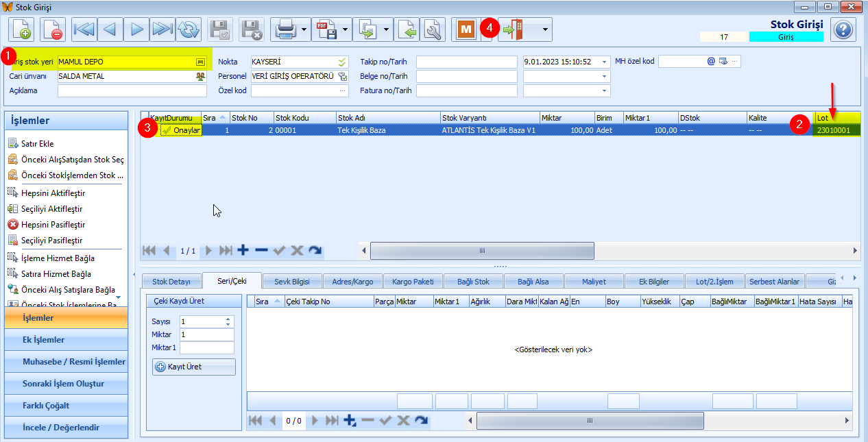868x442 pixels.
Task: Open the Ek İşlemler panel section
Action: [x=44, y=340]
